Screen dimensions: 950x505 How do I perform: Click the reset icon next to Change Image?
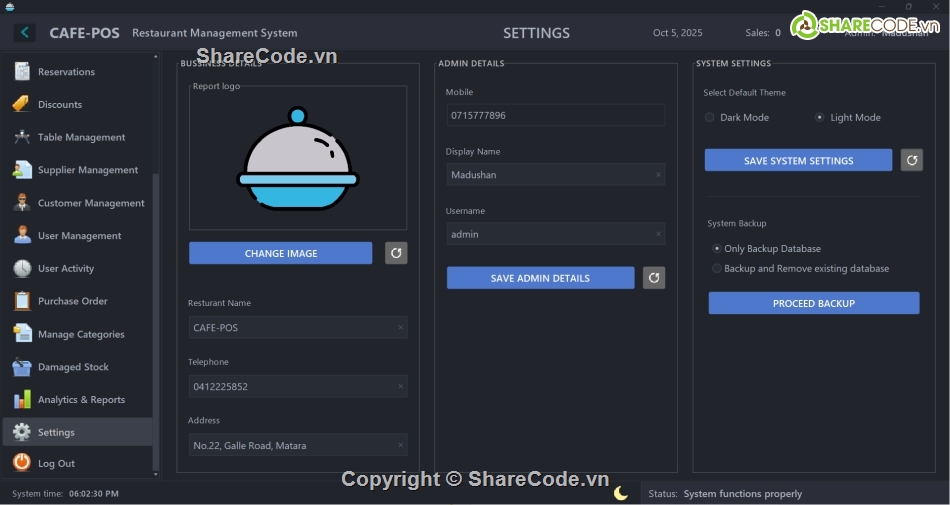[x=396, y=253]
